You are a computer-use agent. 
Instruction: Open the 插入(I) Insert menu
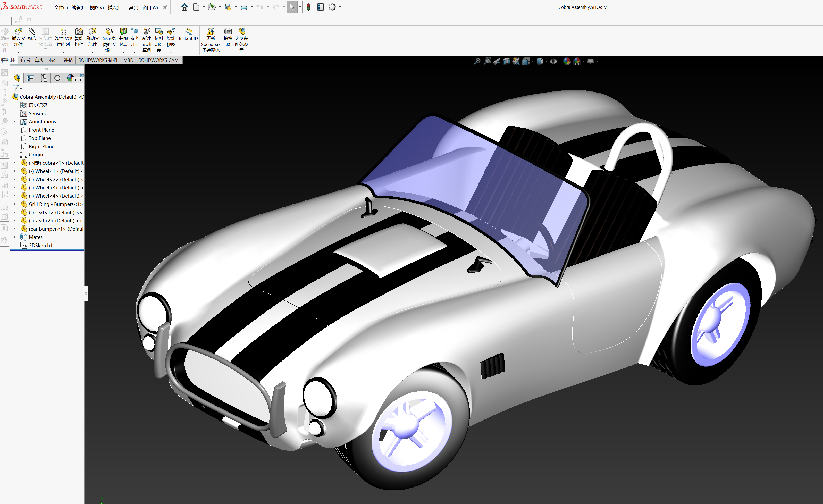(114, 7)
